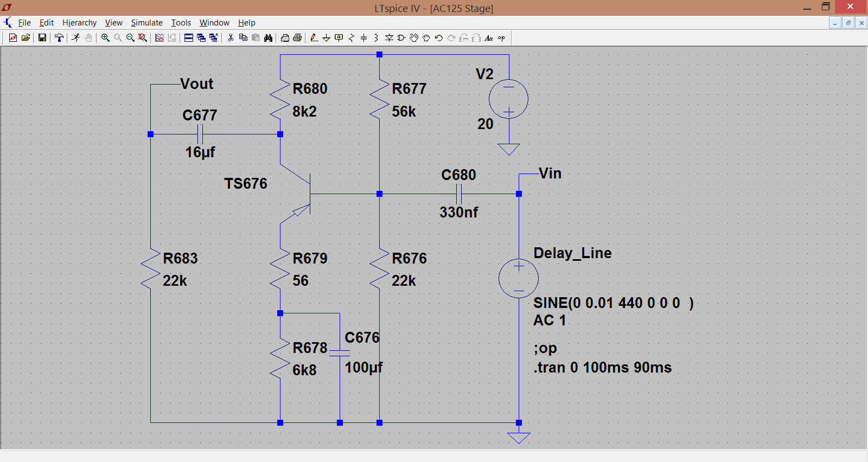Viewport: 868px width, 462px height.
Task: Click the R680 resistor label
Action: (310, 89)
